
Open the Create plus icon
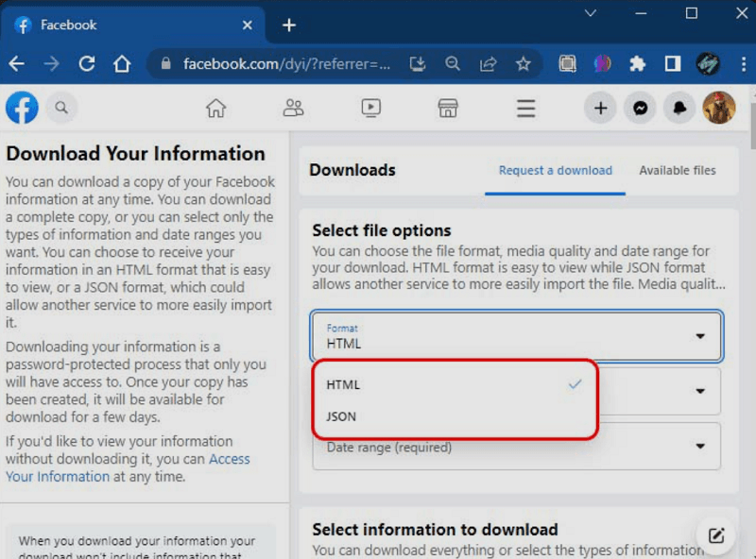tap(600, 108)
